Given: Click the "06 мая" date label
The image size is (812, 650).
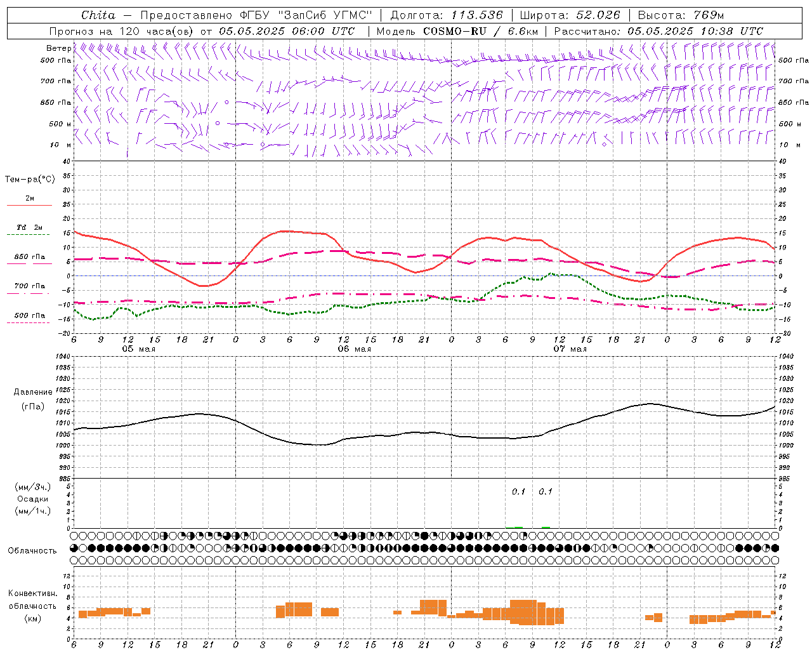Looking at the screenshot, I should point(354,349).
